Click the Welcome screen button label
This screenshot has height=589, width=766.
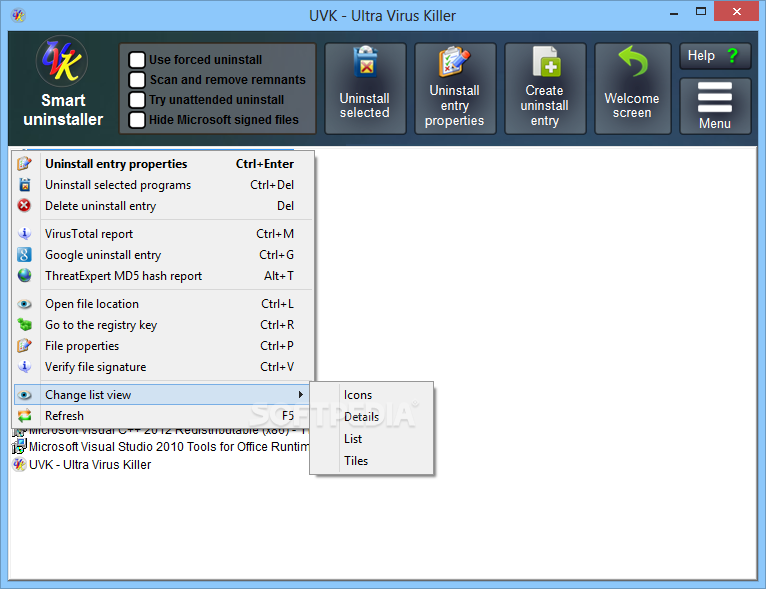(632, 105)
